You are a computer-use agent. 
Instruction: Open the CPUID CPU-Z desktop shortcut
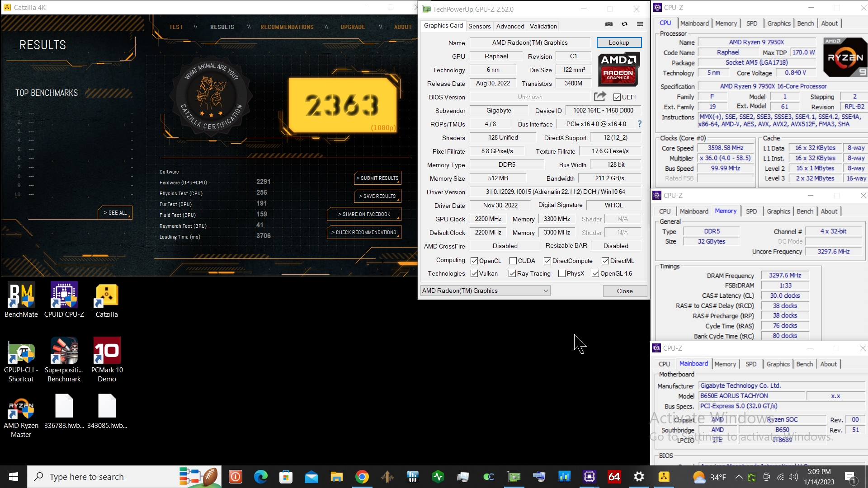pyautogui.click(x=64, y=300)
